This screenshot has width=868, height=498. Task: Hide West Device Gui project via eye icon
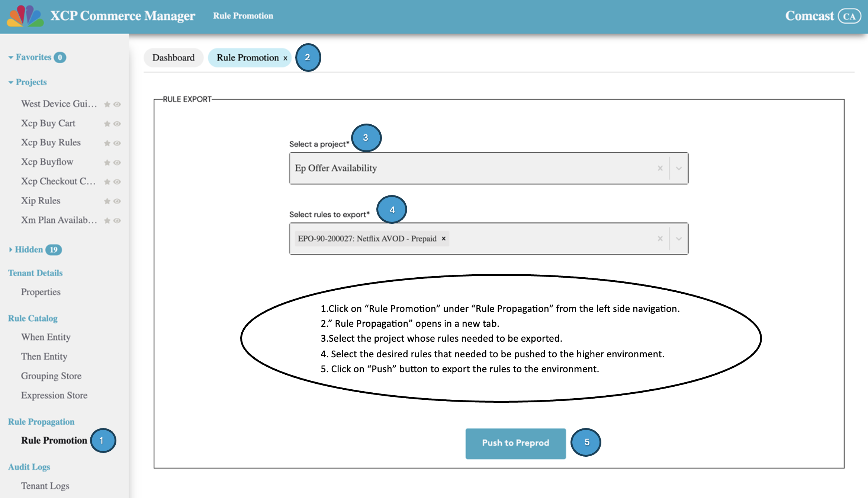click(117, 104)
